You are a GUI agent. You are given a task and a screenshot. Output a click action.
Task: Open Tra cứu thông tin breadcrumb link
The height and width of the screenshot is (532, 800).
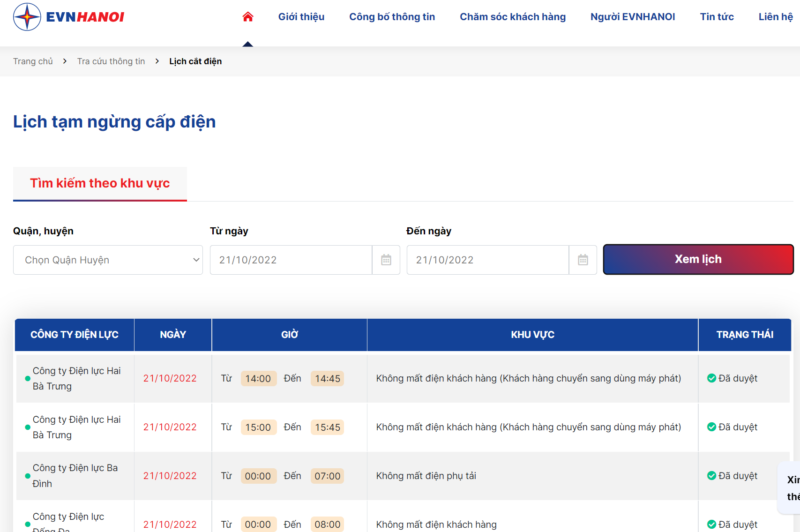pyautogui.click(x=111, y=61)
